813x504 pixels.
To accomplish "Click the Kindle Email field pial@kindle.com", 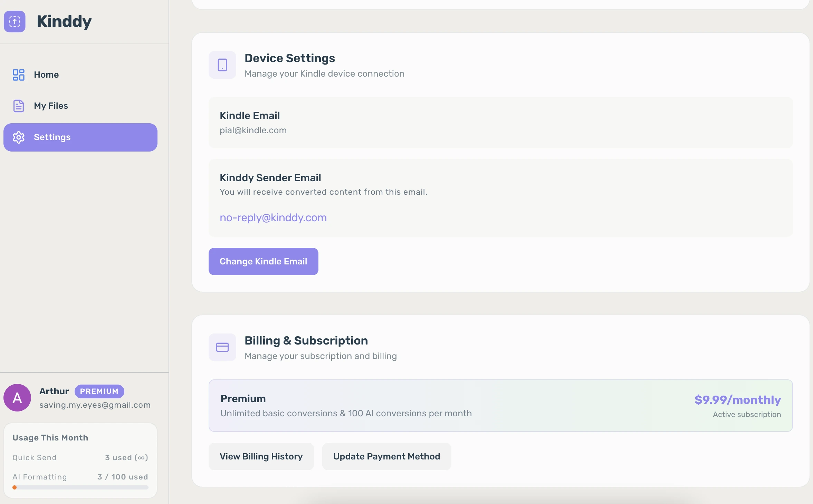I will pos(253,130).
